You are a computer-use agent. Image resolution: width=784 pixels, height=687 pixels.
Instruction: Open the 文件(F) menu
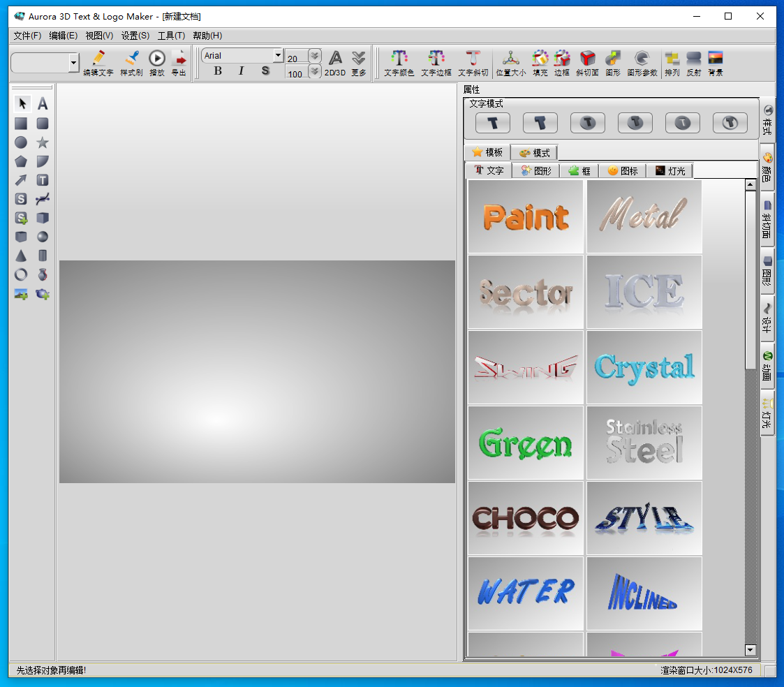[x=27, y=36]
